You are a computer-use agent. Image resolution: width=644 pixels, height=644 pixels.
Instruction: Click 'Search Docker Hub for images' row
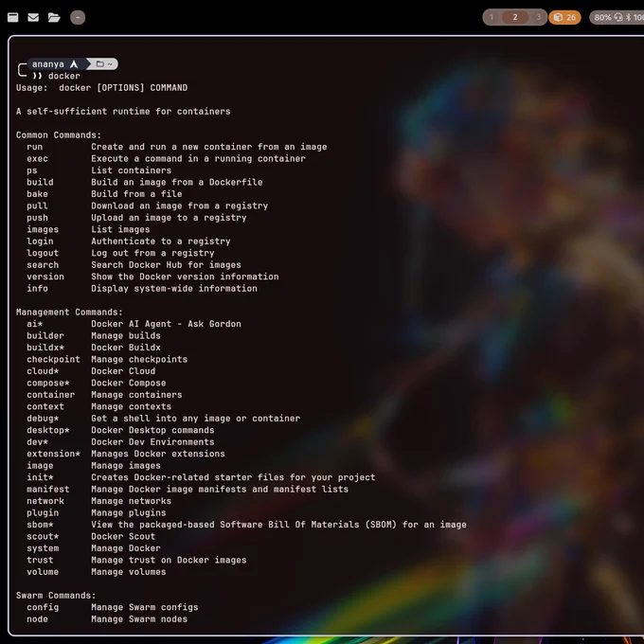(134, 265)
